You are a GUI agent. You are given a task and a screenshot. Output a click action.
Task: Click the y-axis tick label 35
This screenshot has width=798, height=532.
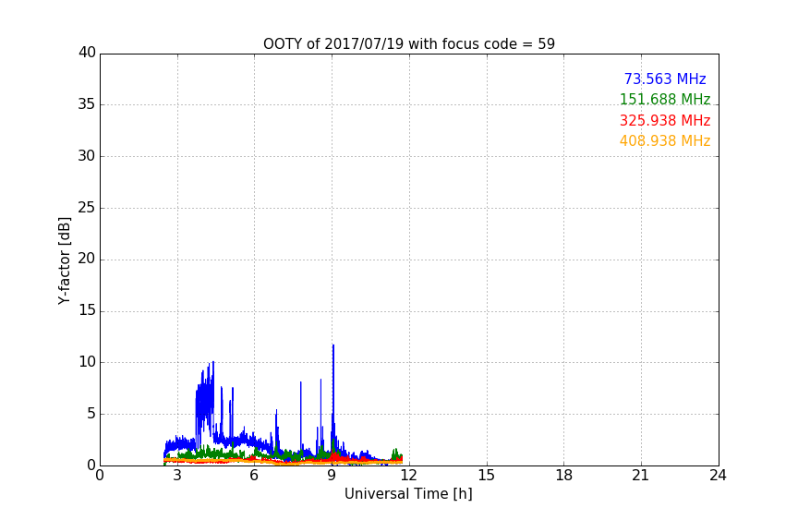[87, 104]
